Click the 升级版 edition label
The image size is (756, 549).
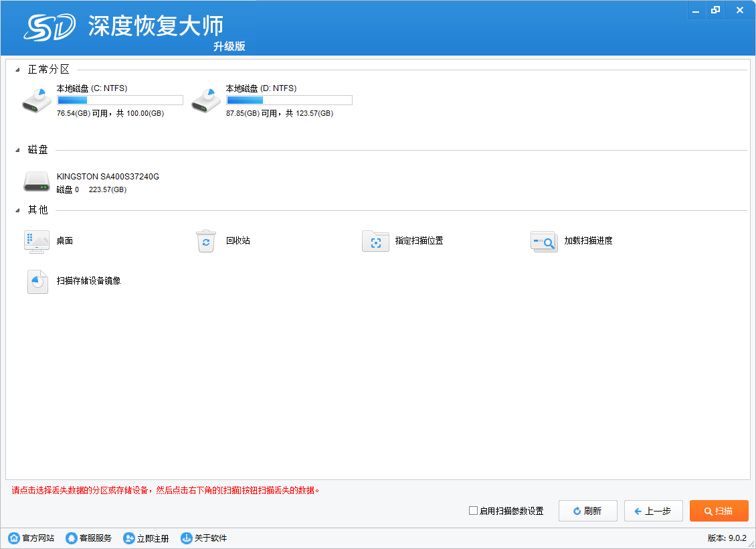[229, 46]
